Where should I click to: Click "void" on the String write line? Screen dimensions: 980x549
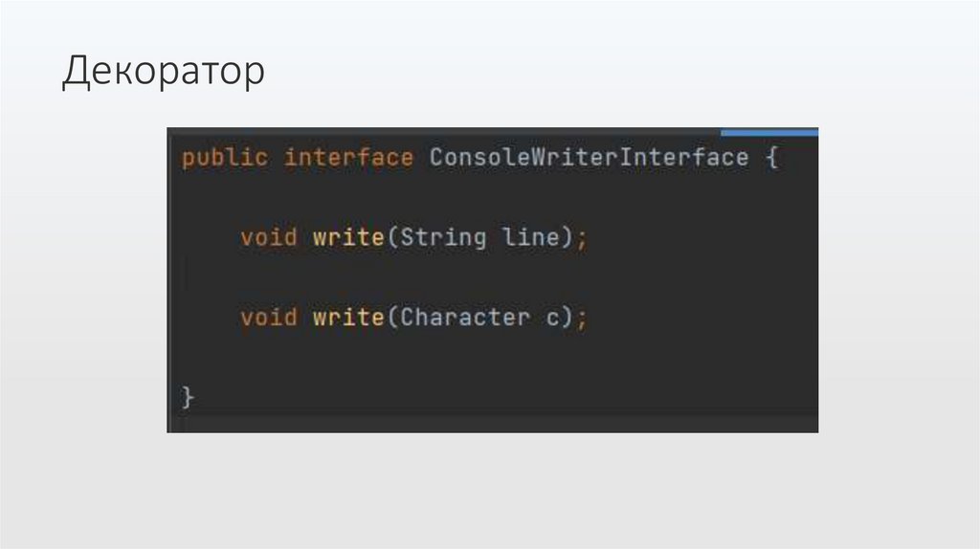pyautogui.click(x=269, y=237)
